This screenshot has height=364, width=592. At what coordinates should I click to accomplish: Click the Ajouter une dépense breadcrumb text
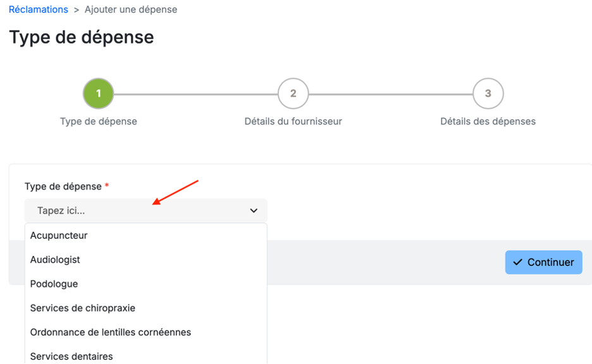click(131, 9)
